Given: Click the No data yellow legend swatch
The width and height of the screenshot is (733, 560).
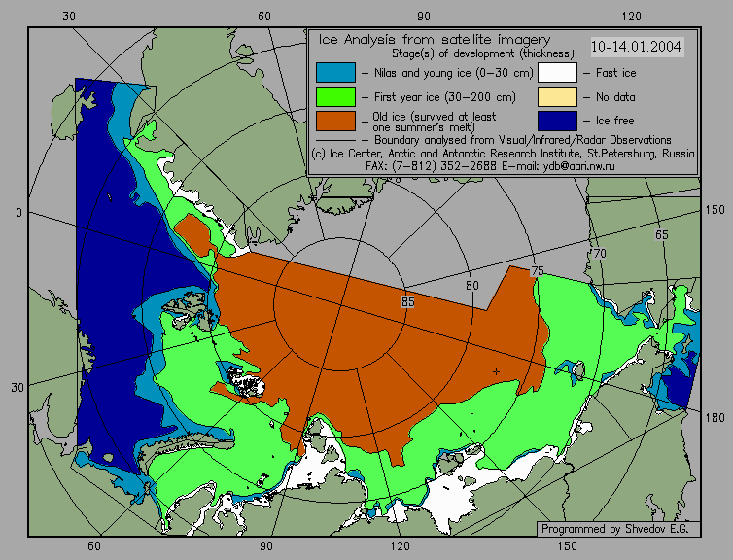Looking at the screenshot, I should [x=557, y=97].
